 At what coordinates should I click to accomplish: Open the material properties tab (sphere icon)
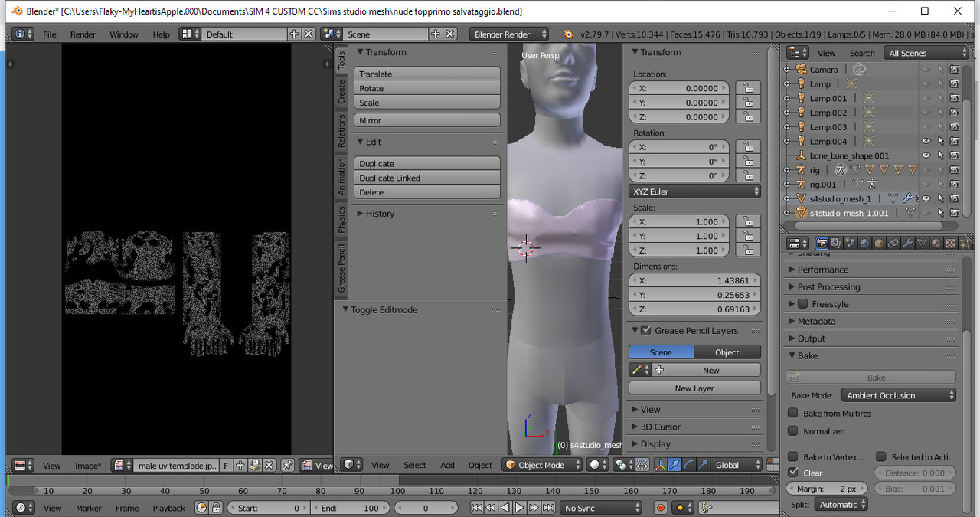pyautogui.click(x=936, y=244)
